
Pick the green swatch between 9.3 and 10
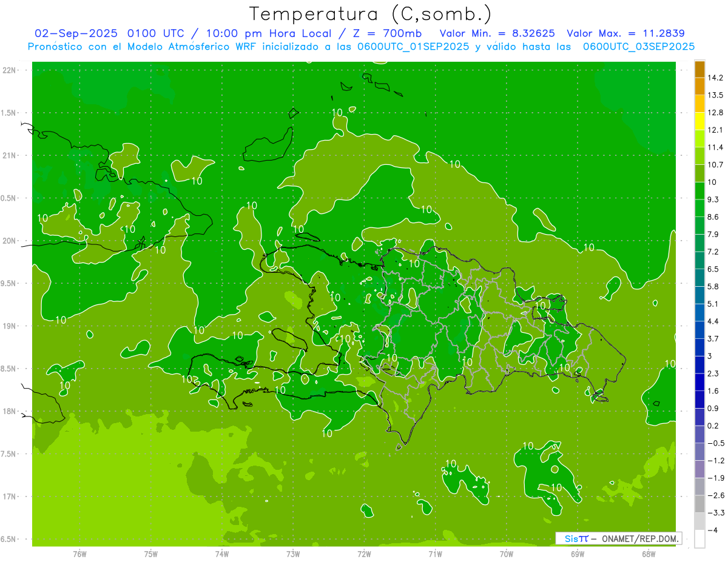click(699, 191)
